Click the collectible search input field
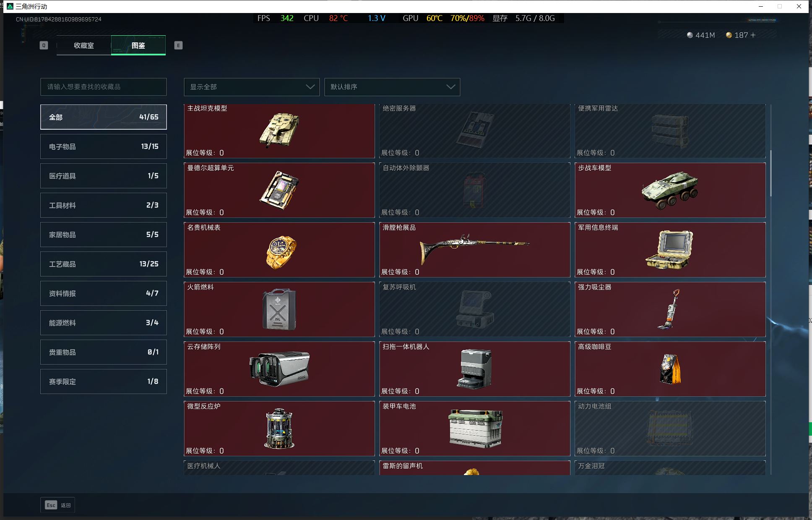The height and width of the screenshot is (520, 812). (x=104, y=87)
